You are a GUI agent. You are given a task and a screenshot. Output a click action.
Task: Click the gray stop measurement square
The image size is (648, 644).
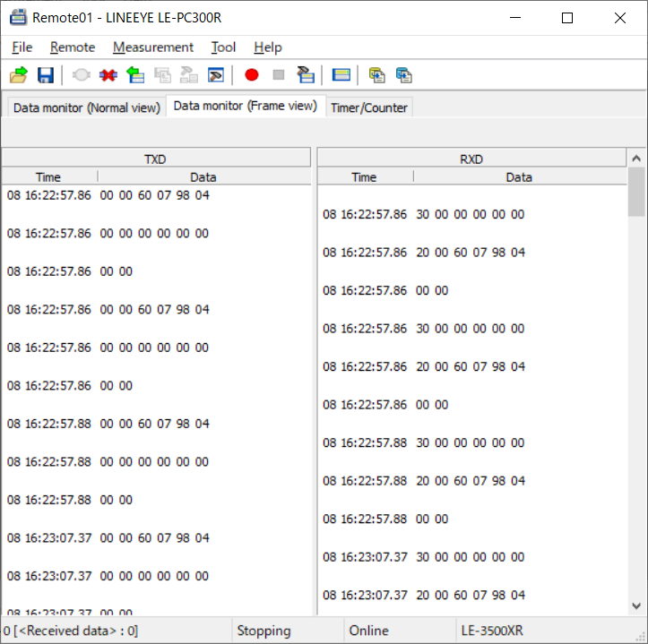pos(279,75)
